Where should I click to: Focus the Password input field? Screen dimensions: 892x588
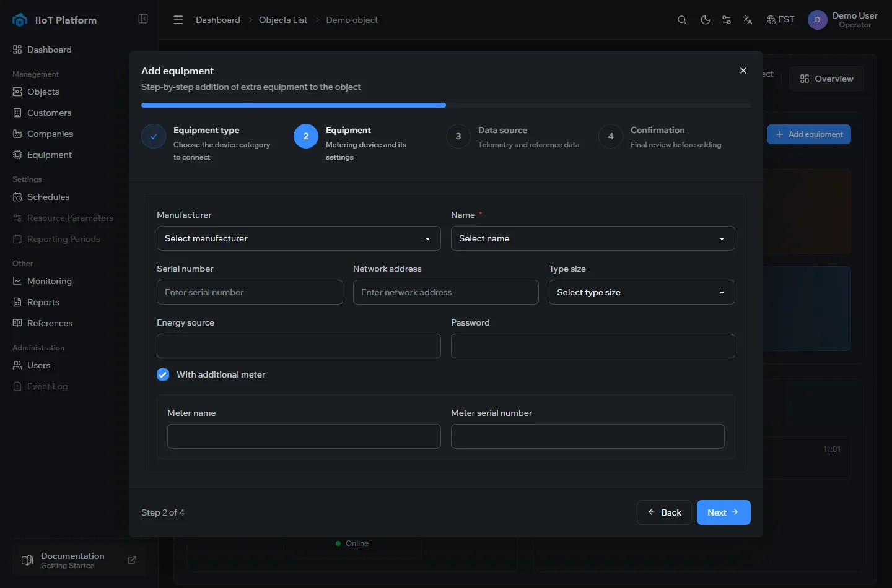pyautogui.click(x=593, y=346)
